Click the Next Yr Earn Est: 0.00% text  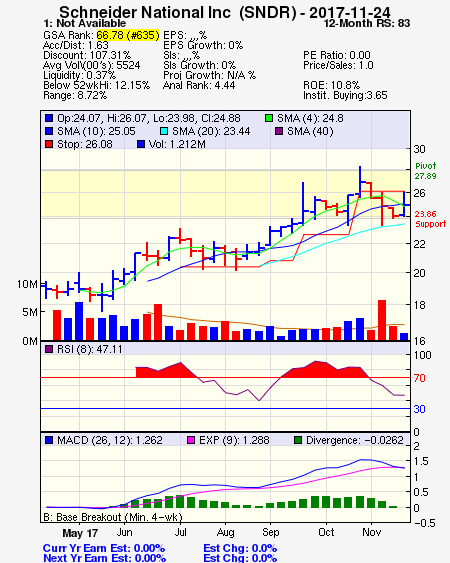[x=105, y=558]
